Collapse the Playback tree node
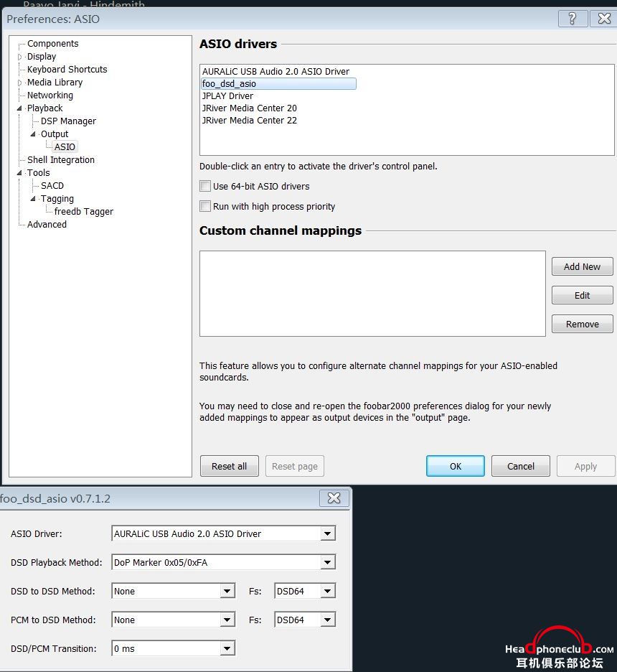Viewport: 617px width, 672px height. point(19,108)
